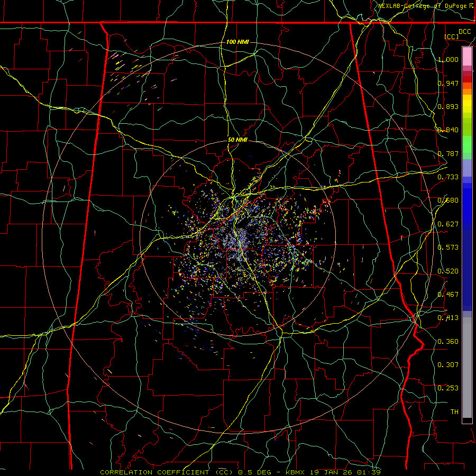Viewport: 476px width, 476px height.
Task: Click the gray segment of the color bar
Action: point(467,368)
